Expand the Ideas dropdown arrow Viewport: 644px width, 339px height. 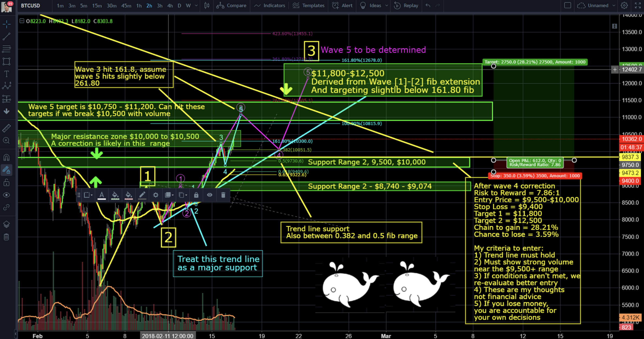tap(386, 5)
